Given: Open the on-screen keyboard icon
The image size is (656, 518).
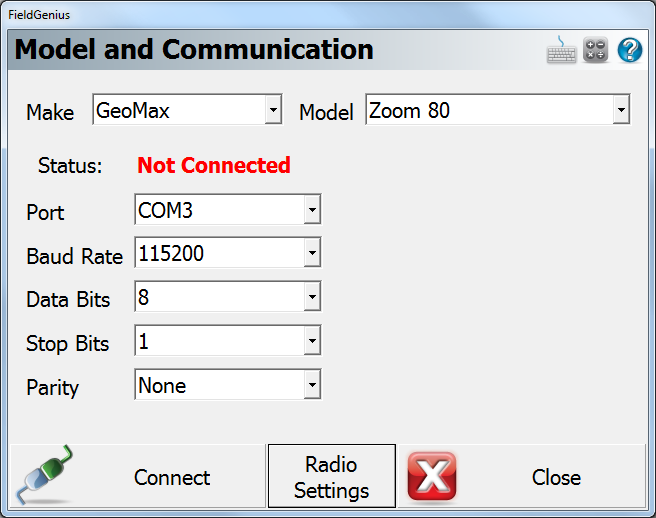Looking at the screenshot, I should click(x=561, y=51).
